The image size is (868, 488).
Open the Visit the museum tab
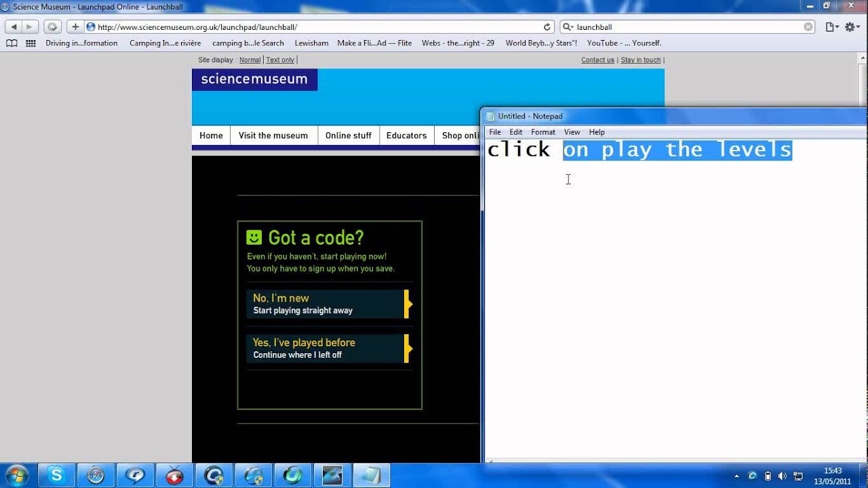(x=273, y=136)
